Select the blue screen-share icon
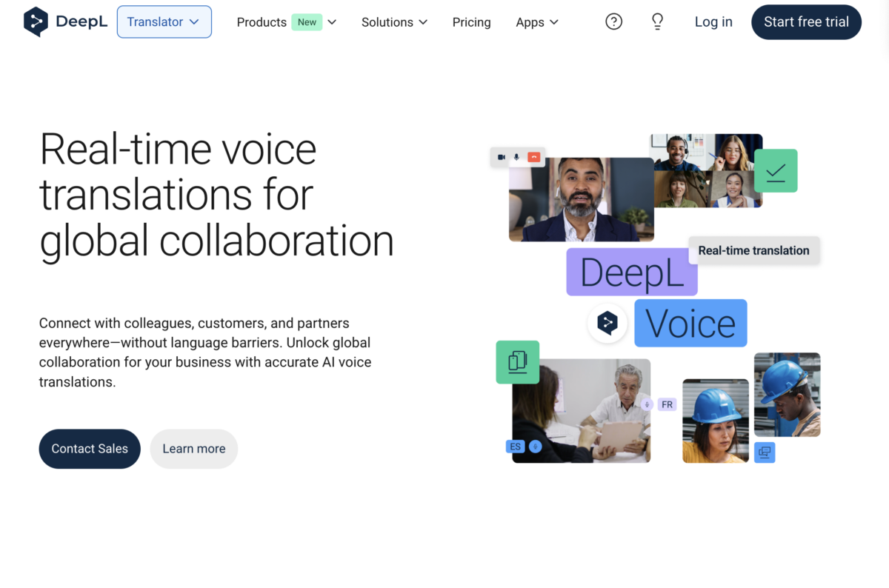The height and width of the screenshot is (588, 889). point(764,452)
